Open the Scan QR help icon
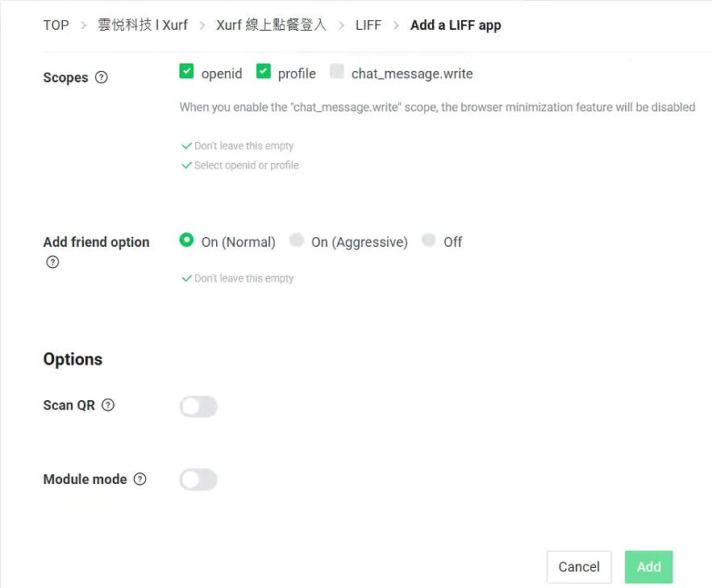The width and height of the screenshot is (712, 588). 108,405
